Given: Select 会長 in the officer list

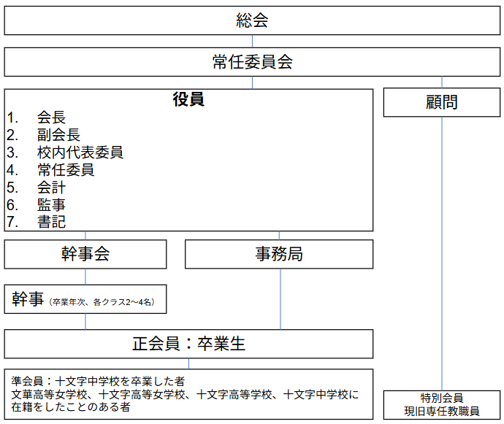Looking at the screenshot, I should (x=51, y=117).
